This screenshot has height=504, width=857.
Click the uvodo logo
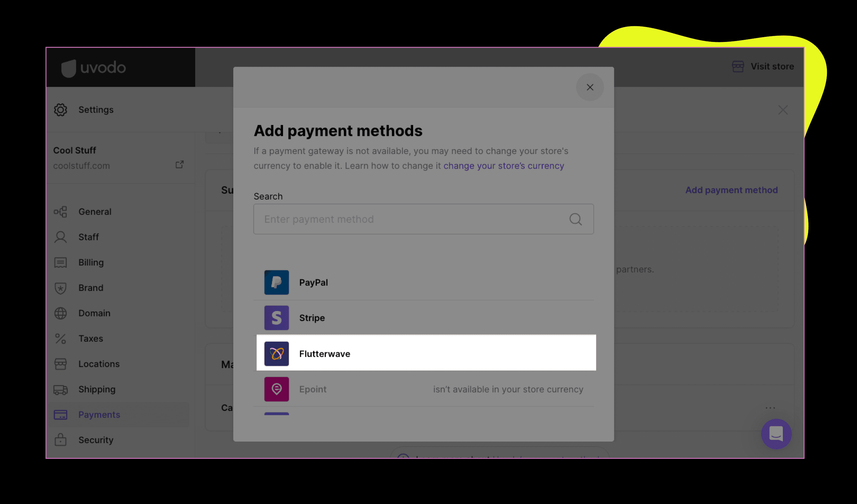coord(93,67)
